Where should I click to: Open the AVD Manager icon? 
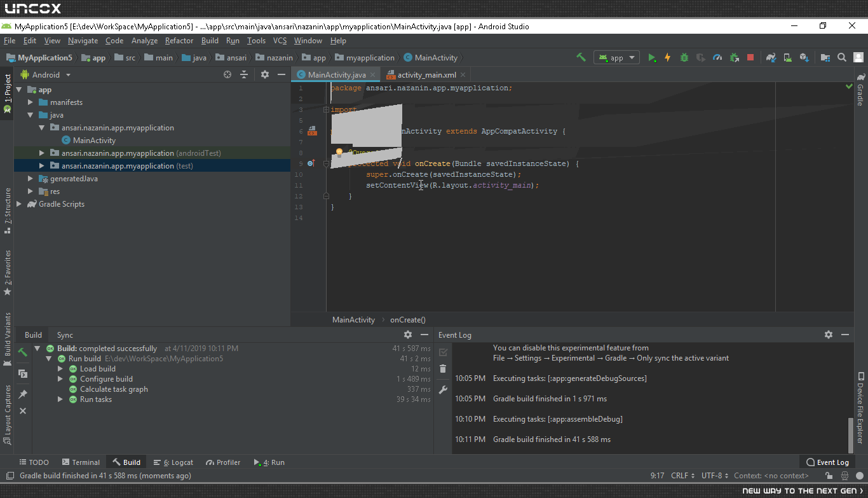(x=787, y=57)
